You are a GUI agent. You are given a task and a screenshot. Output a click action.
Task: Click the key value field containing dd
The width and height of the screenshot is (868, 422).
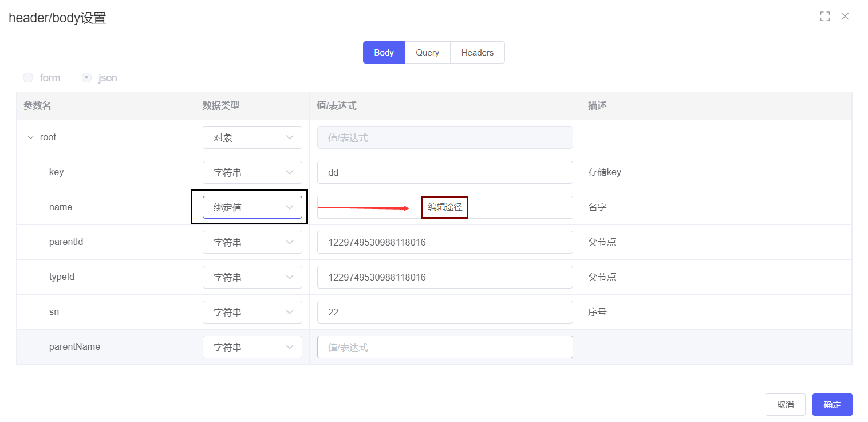pyautogui.click(x=444, y=172)
